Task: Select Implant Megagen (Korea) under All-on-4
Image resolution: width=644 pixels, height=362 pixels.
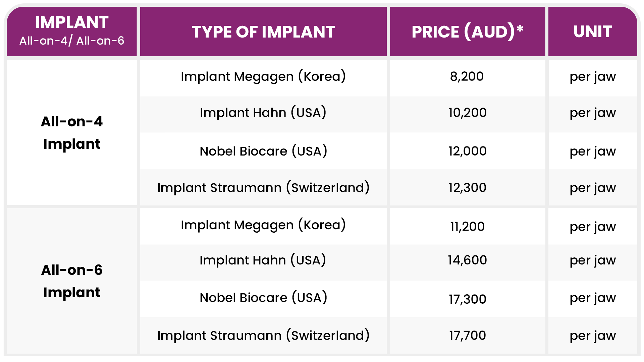Action: click(263, 76)
